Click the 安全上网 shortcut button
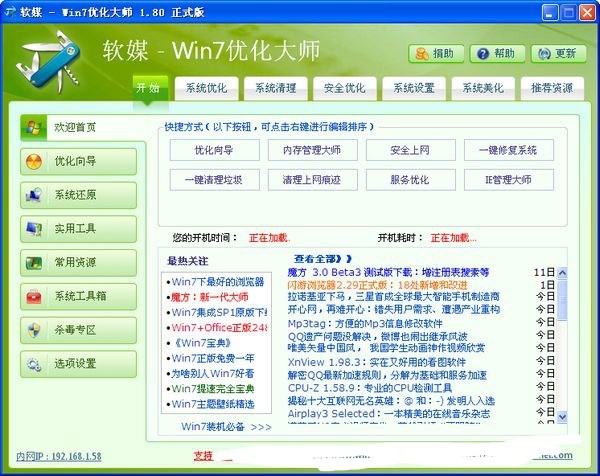This screenshot has height=476, width=600. (x=411, y=150)
